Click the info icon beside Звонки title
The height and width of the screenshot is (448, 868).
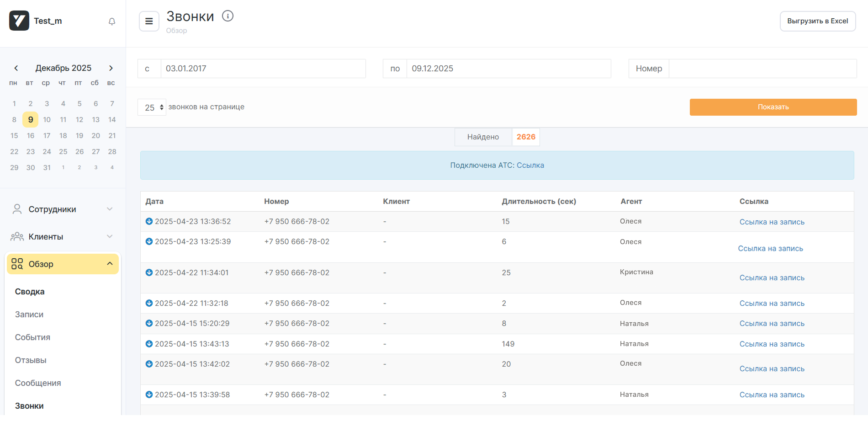(228, 16)
